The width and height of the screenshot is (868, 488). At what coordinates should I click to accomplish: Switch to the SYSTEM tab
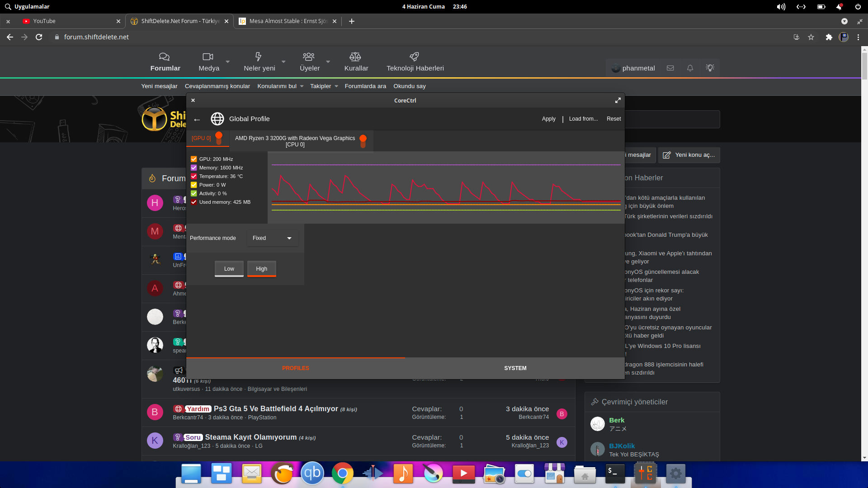pyautogui.click(x=515, y=368)
